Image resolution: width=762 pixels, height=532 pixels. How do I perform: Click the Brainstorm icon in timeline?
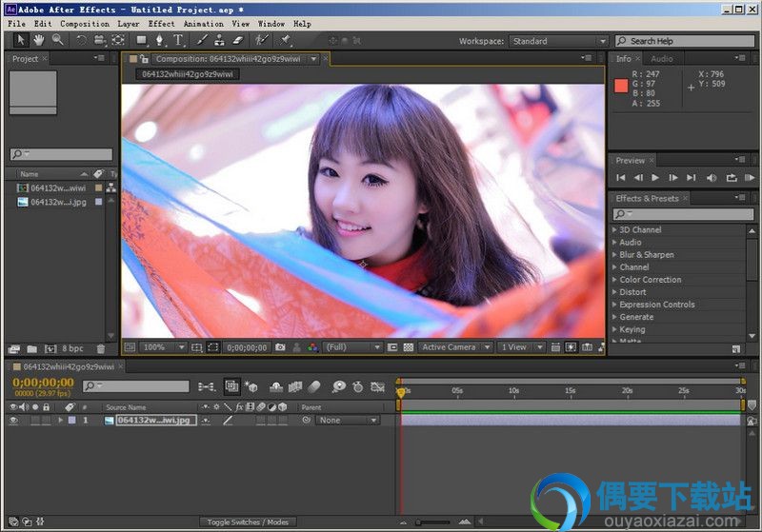[x=339, y=386]
